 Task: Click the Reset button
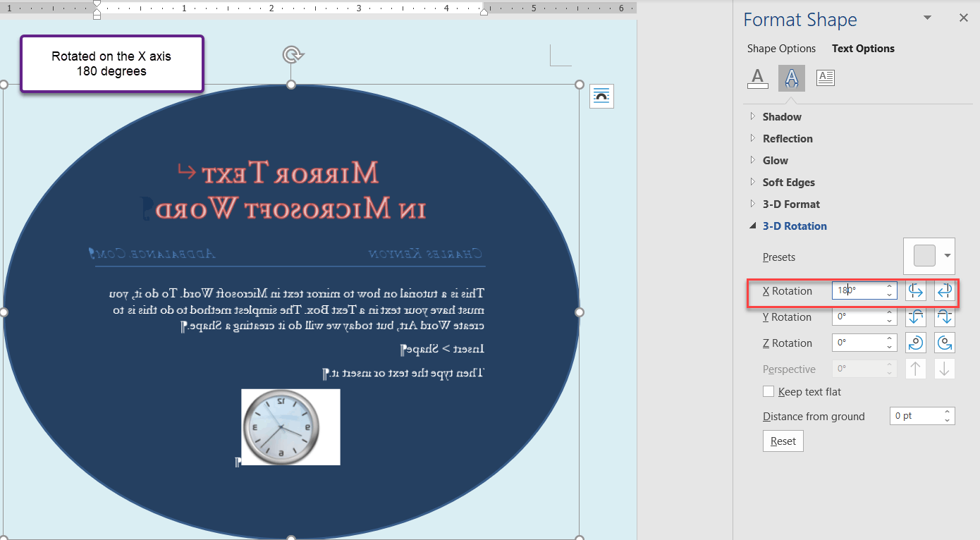coord(783,441)
